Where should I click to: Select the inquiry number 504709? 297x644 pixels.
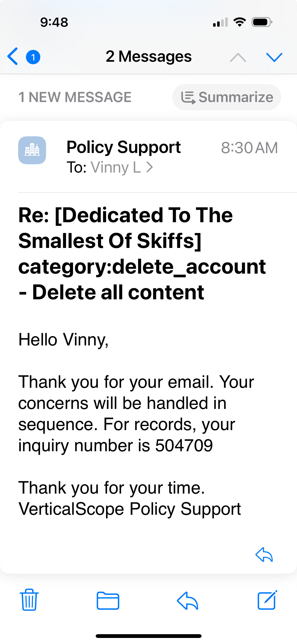click(x=184, y=445)
